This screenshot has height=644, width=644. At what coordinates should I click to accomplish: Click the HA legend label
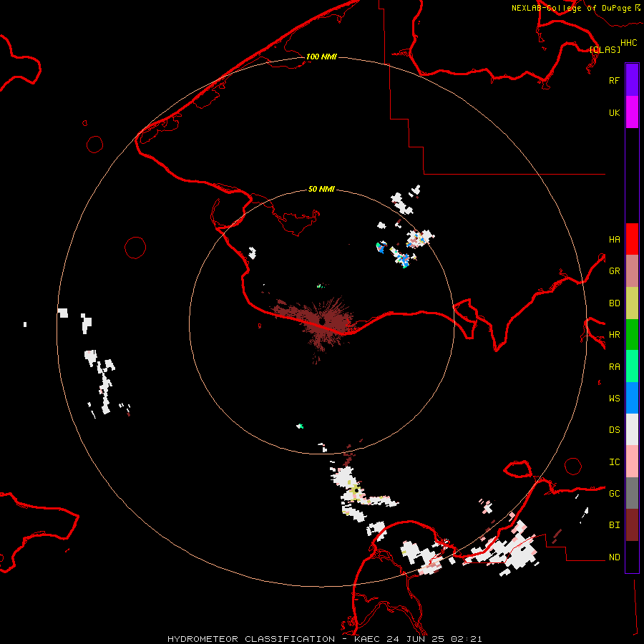click(x=614, y=239)
